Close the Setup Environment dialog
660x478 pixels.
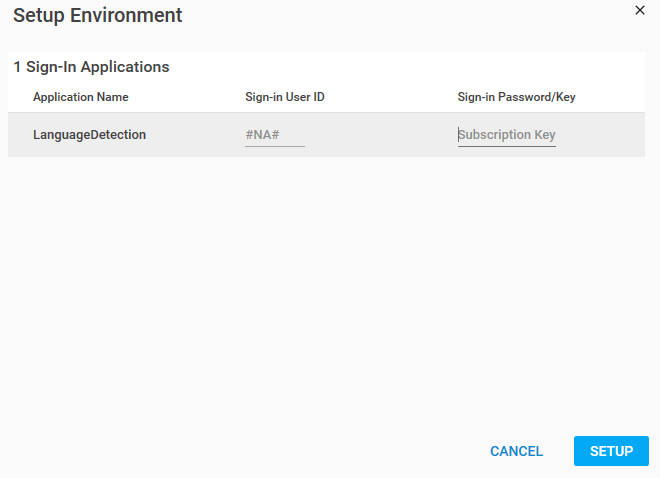(x=640, y=10)
